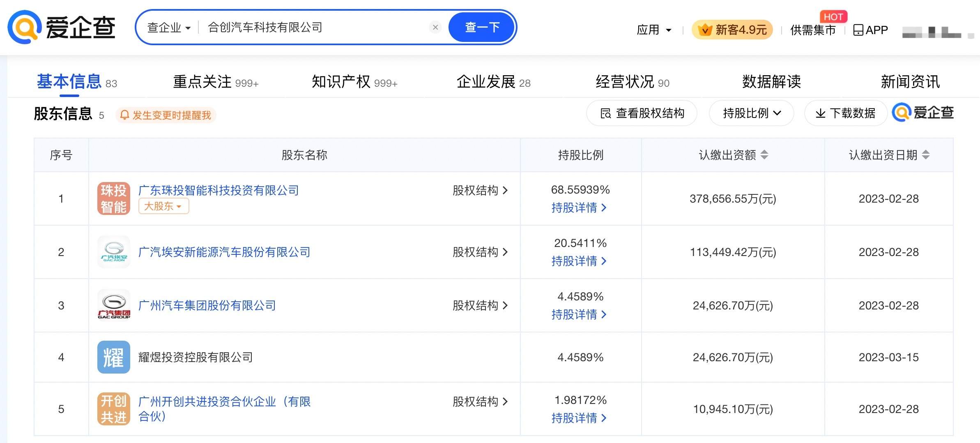Expand the 大股东 tag dropdown

point(163,206)
